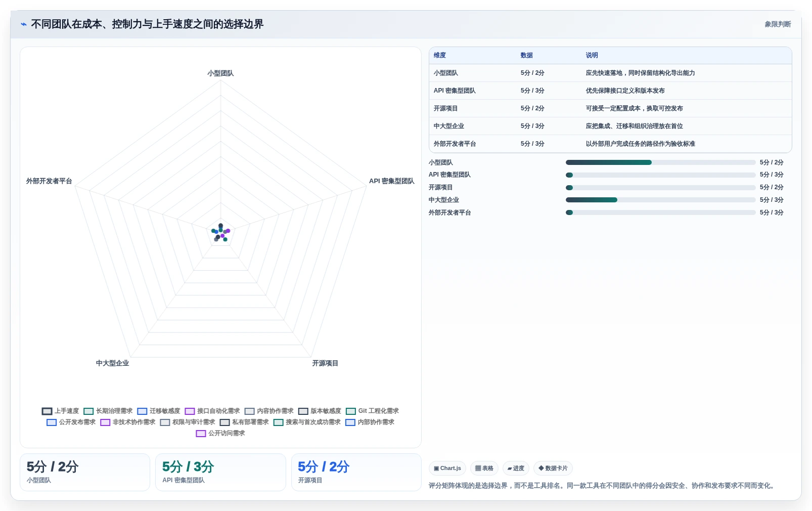Toggle the 公开访问需求 legend series
Viewport: 812px width, 511px height.
(220, 433)
